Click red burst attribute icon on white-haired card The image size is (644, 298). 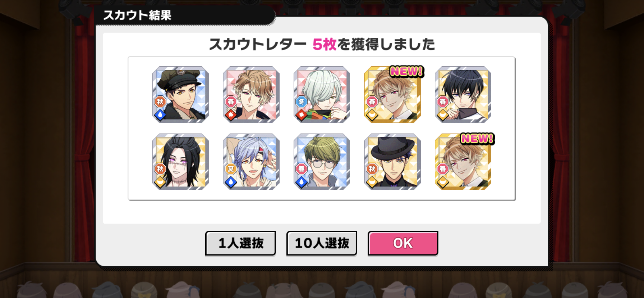coord(301,115)
